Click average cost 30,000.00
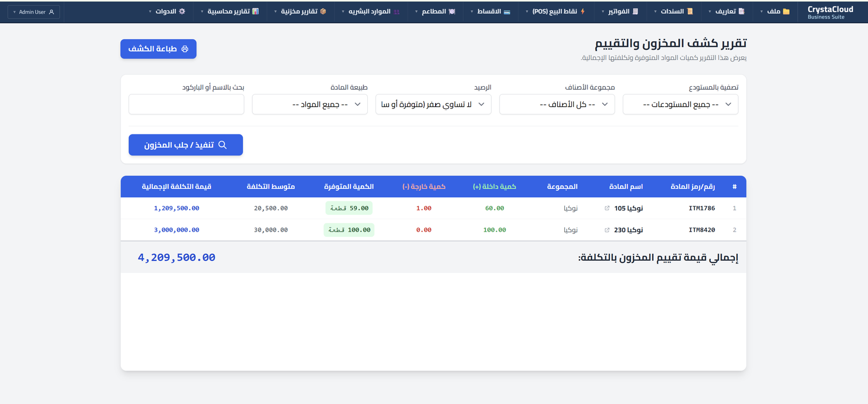868x404 pixels. [x=271, y=230]
